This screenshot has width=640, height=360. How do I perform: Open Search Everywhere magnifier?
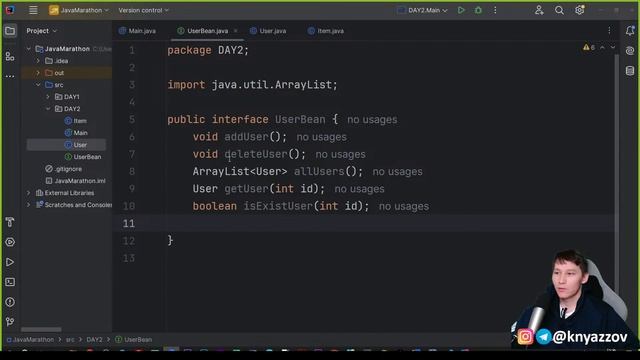point(559,10)
